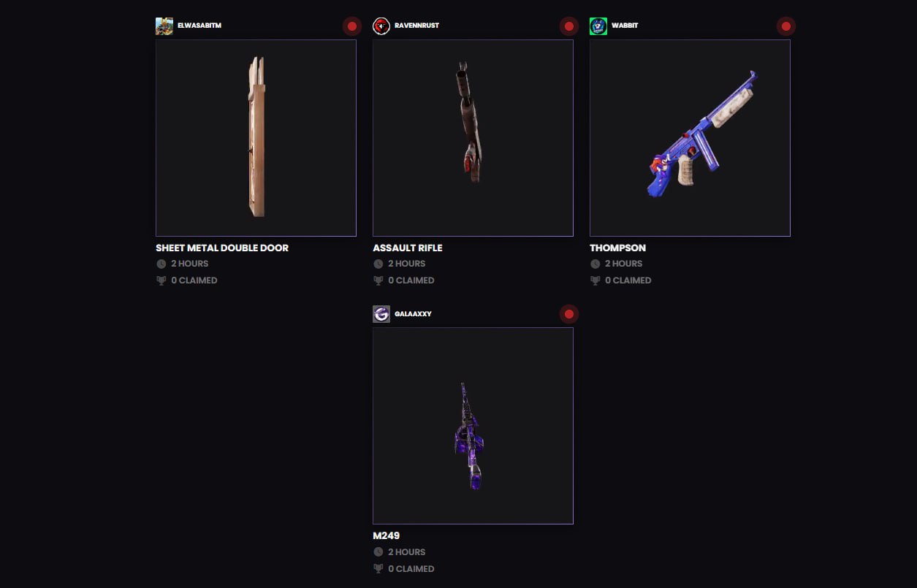Click ELWASABITM's streamer avatar
The width and height of the screenshot is (917, 588).
[x=164, y=26]
